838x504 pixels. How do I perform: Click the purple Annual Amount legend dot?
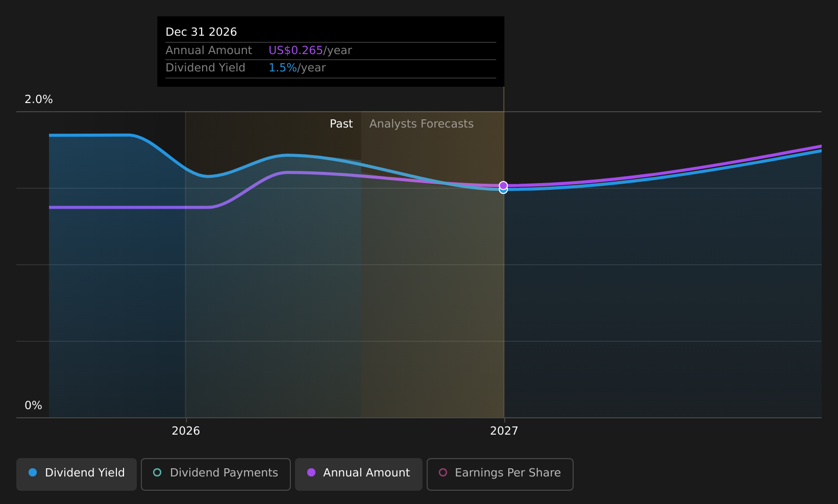(311, 472)
